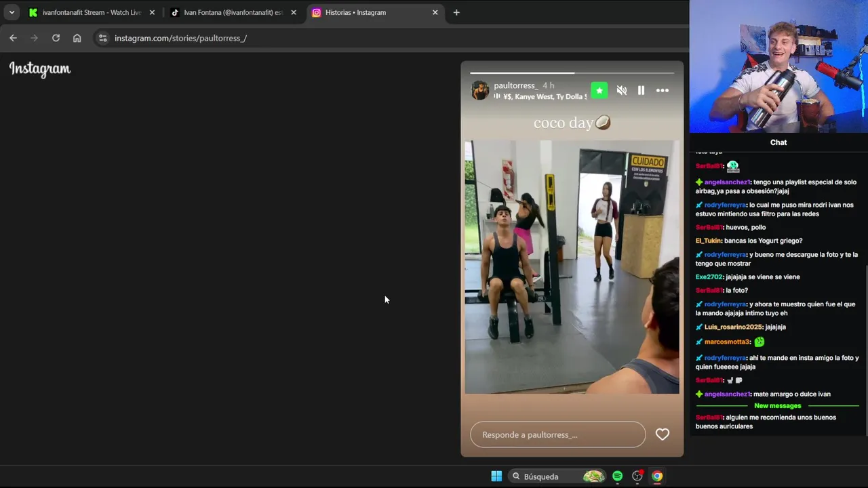Click the streamer webcam feed
The width and height of the screenshot is (868, 488).
tap(778, 66)
